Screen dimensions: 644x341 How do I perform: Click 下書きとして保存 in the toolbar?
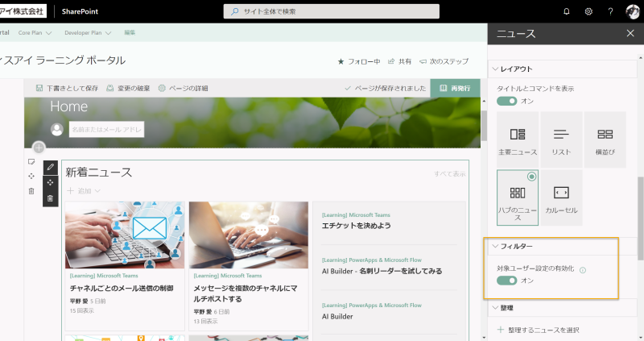click(67, 88)
